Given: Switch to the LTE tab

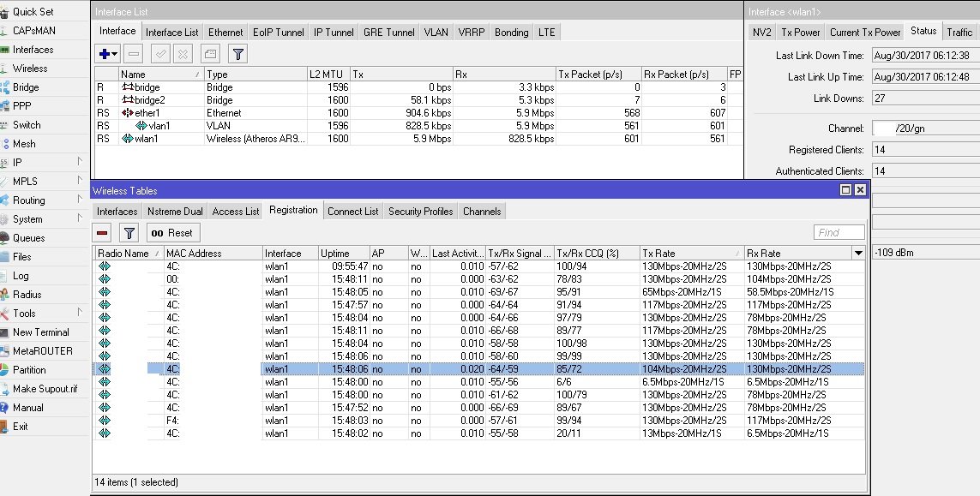Looking at the screenshot, I should pyautogui.click(x=547, y=33).
